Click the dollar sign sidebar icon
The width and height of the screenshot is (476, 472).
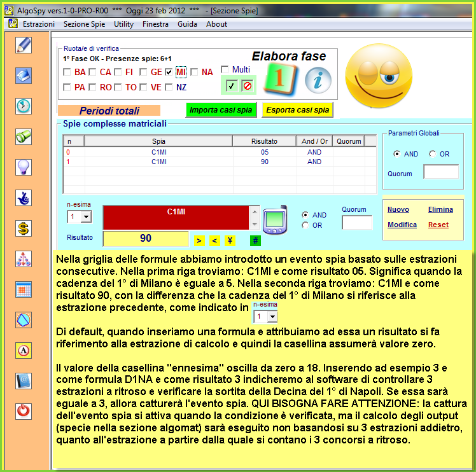pos(24,228)
